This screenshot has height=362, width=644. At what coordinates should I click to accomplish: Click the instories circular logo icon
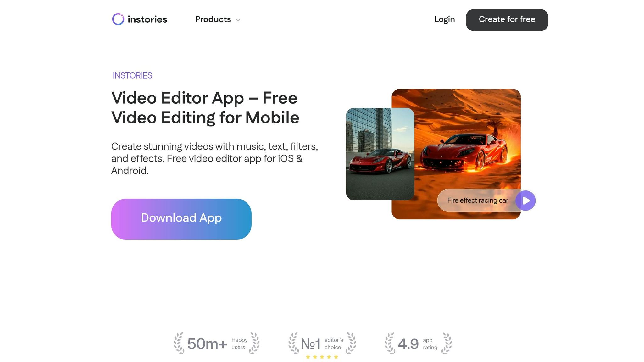[x=118, y=19]
